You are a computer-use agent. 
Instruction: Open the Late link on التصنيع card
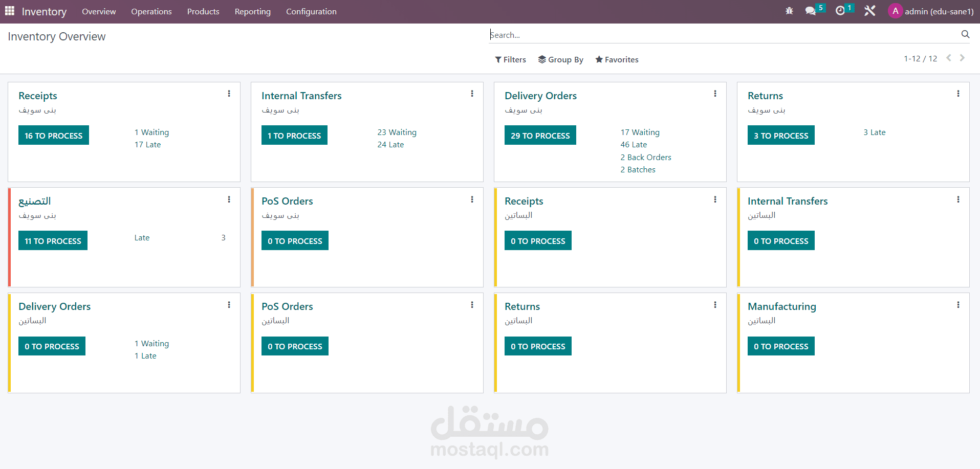pyautogui.click(x=142, y=237)
